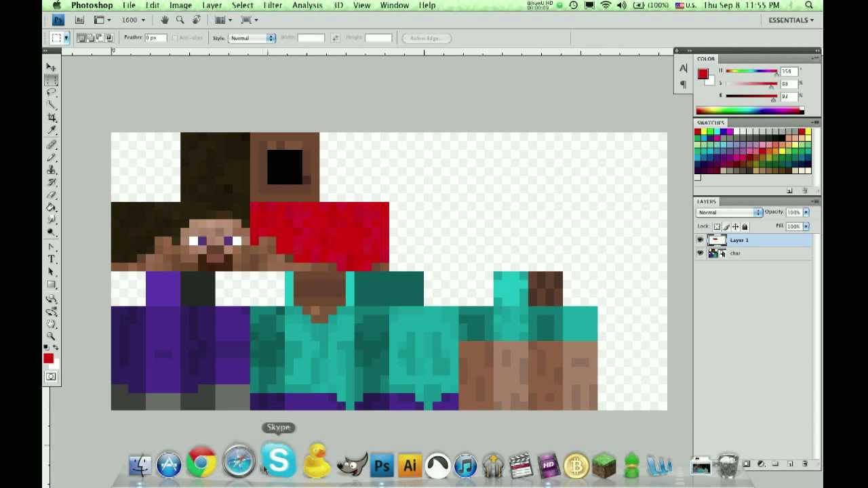Click the Zoom tool in application bar
868x488 pixels.
coord(180,20)
